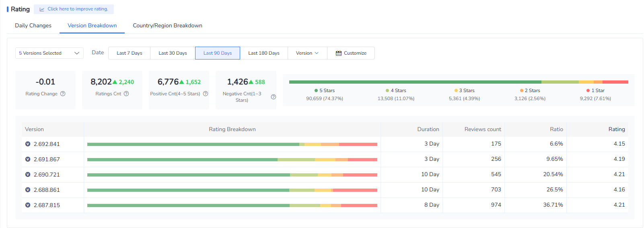The height and width of the screenshot is (228, 644).
Task: Click the Ratings Cnt help icon
Action: tap(126, 94)
